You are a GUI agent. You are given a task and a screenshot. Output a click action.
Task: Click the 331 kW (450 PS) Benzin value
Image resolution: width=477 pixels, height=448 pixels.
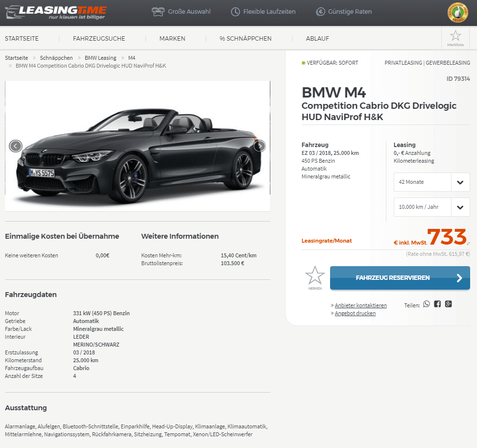(x=101, y=313)
